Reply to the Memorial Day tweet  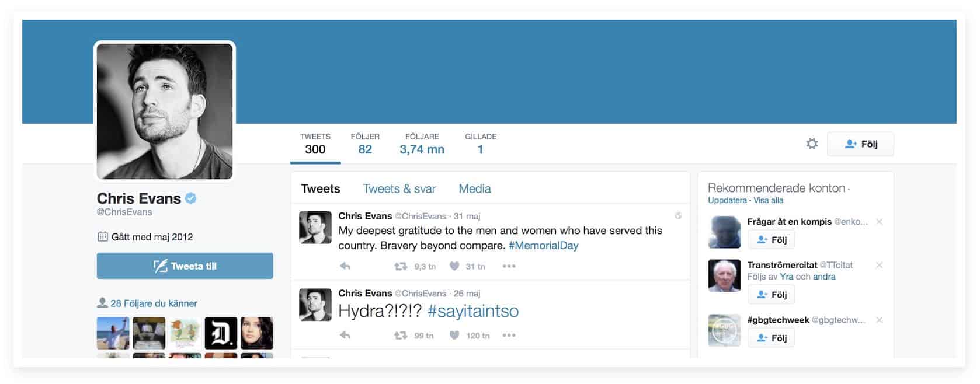(345, 266)
